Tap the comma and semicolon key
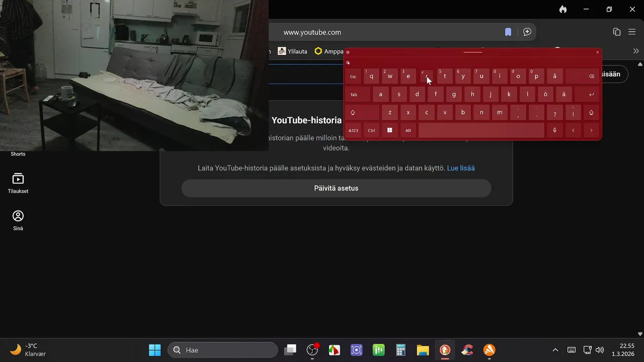 coord(518,113)
